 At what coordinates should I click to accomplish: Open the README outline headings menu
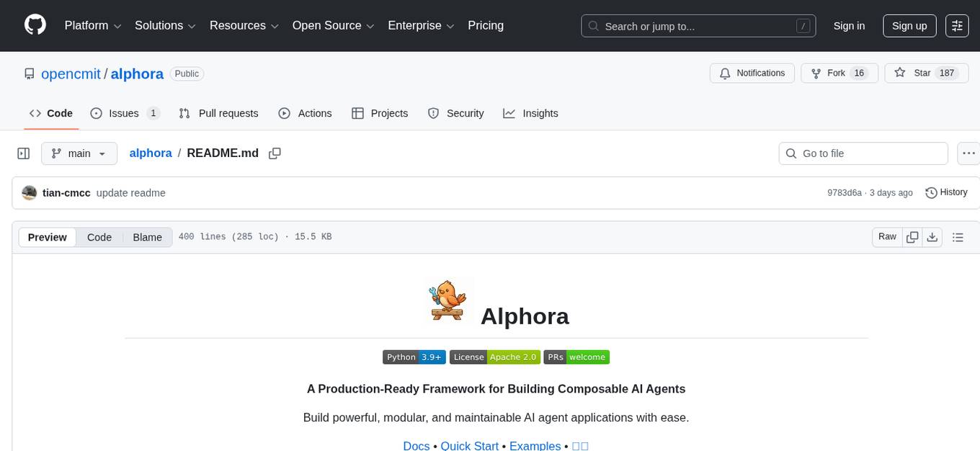tap(958, 236)
